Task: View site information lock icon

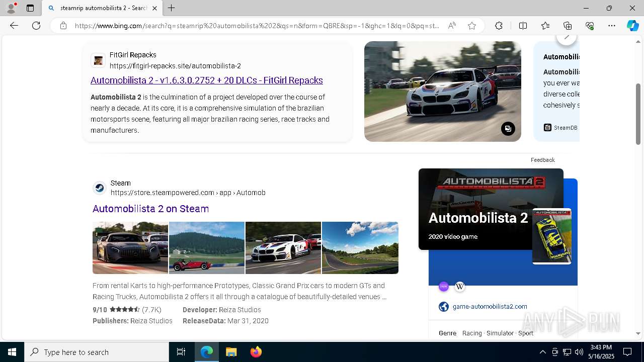Action: [63, 26]
